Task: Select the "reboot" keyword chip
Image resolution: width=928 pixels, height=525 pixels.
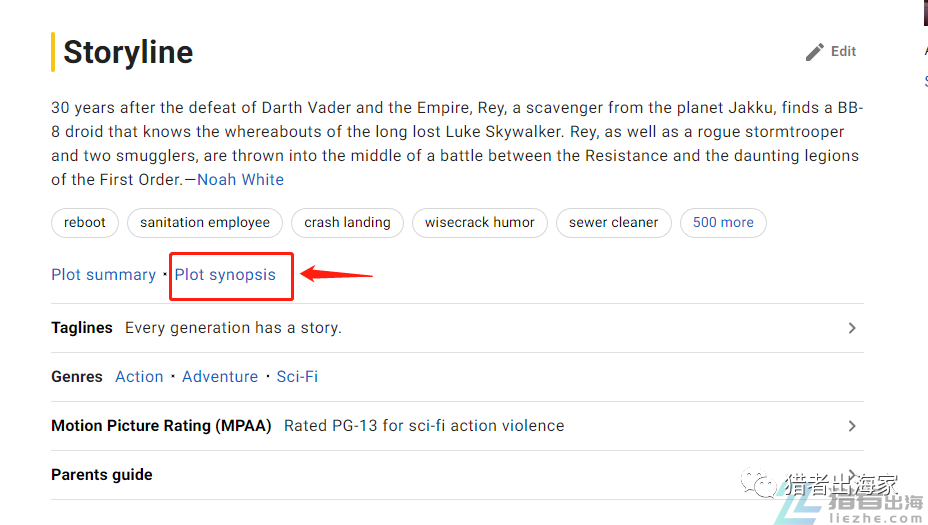Action: [x=85, y=223]
